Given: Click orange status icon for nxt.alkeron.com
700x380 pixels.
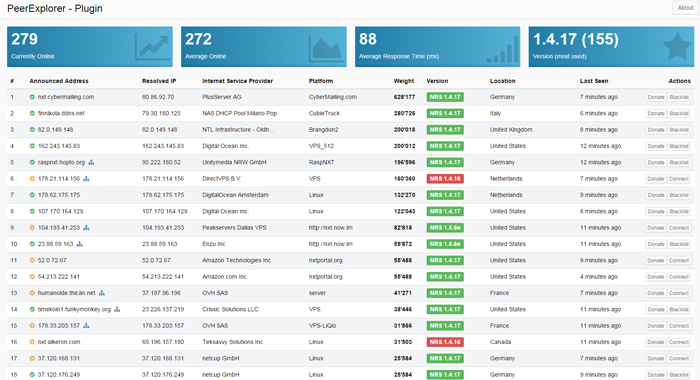Looking at the screenshot, I should tap(32, 342).
